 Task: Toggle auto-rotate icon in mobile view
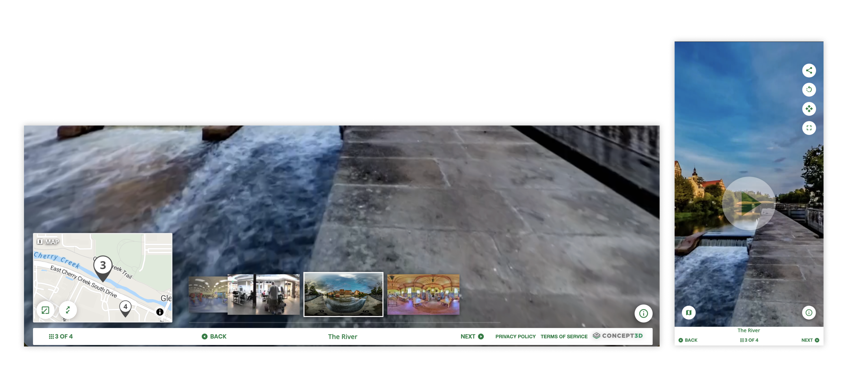tap(809, 90)
